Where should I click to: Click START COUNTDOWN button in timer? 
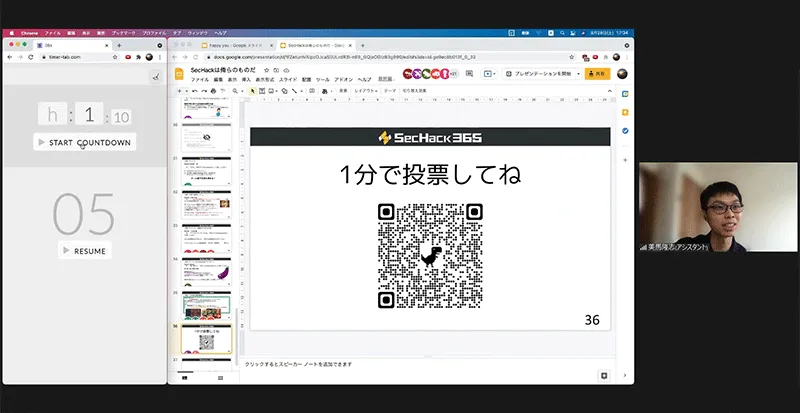(x=85, y=142)
